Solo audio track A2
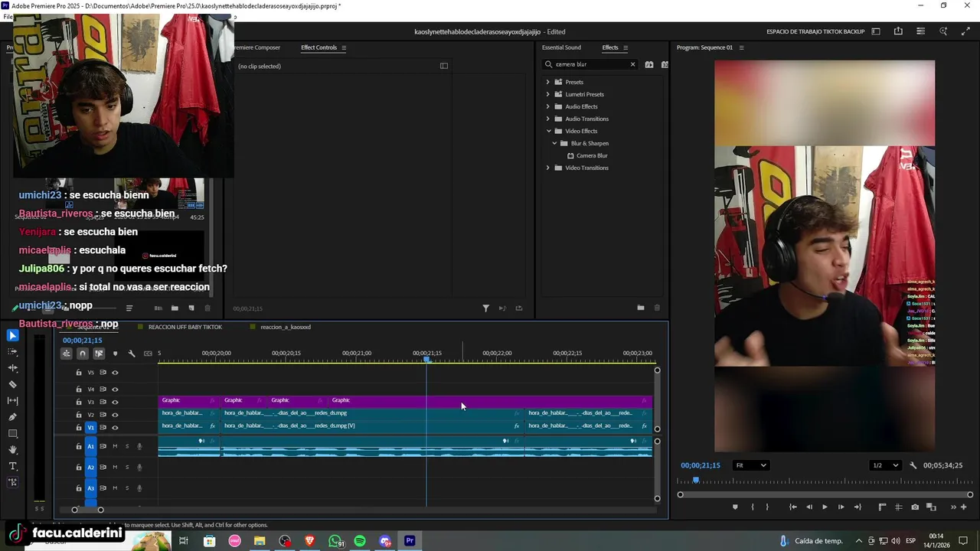This screenshot has height=551, width=980. [x=126, y=467]
